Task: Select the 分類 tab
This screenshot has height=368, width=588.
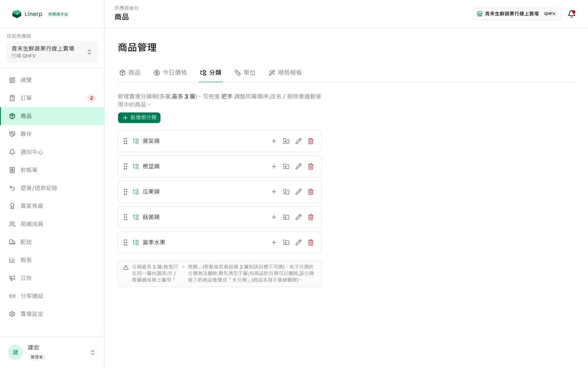Action: pos(211,72)
